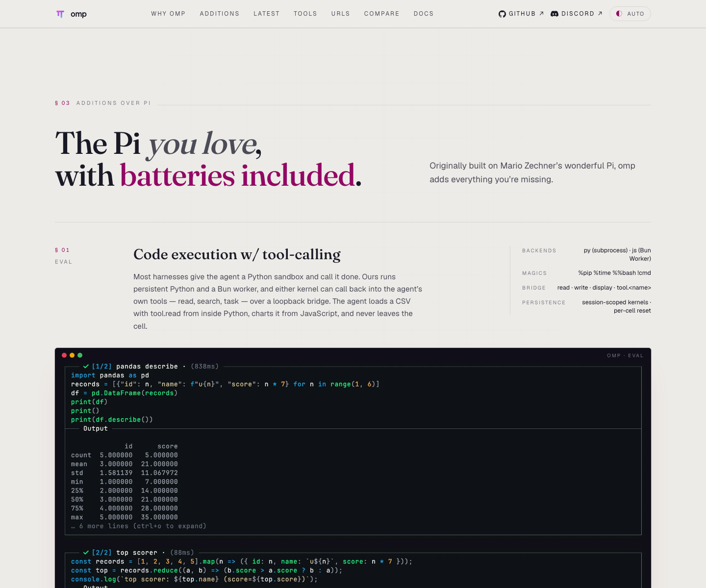This screenshot has height=588, width=706.
Task: Click the (88ms) timing label
Action: coord(182,553)
